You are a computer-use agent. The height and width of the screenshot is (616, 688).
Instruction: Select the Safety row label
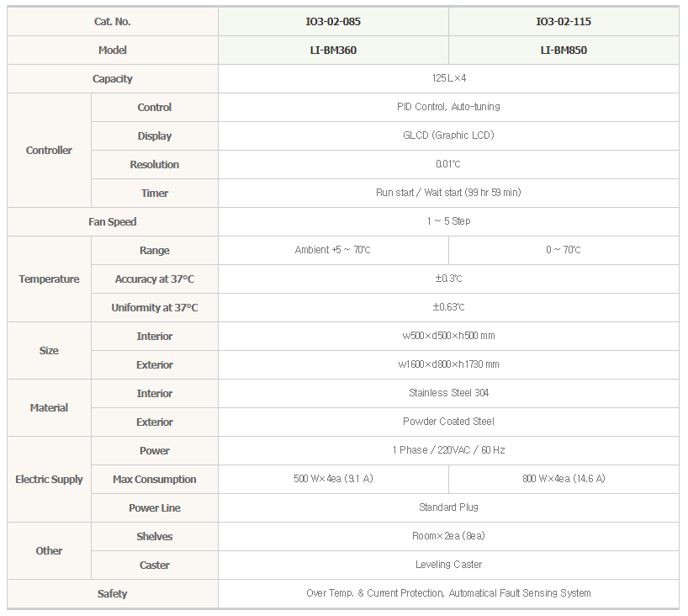pyautogui.click(x=113, y=593)
